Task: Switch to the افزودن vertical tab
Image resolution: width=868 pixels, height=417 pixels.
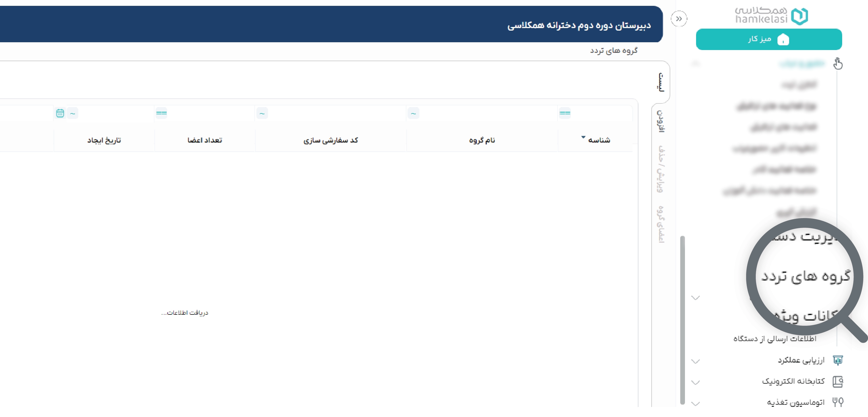Action: coord(661,121)
